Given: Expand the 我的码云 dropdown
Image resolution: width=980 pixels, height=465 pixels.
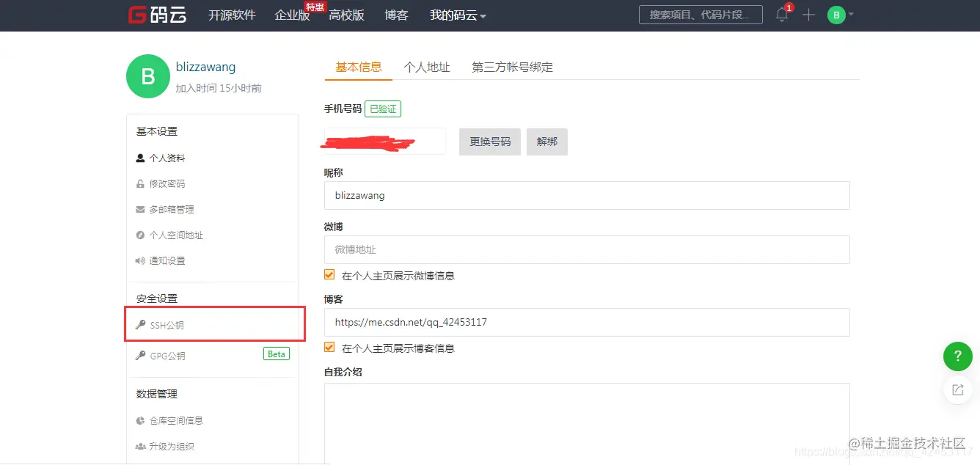Looking at the screenshot, I should click(x=458, y=15).
